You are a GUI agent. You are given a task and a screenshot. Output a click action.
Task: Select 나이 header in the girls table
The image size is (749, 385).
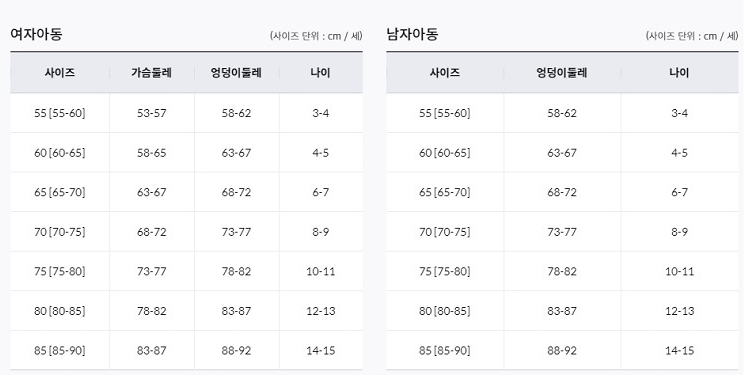(320, 73)
